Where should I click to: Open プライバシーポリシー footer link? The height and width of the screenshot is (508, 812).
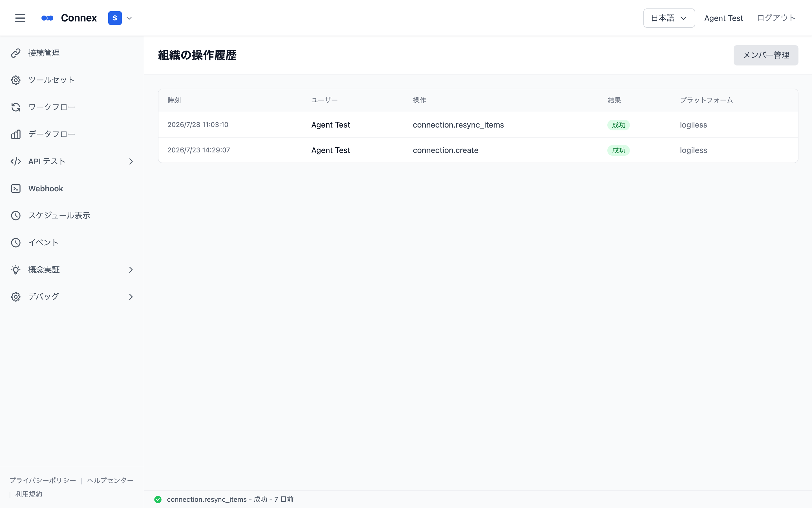click(43, 480)
